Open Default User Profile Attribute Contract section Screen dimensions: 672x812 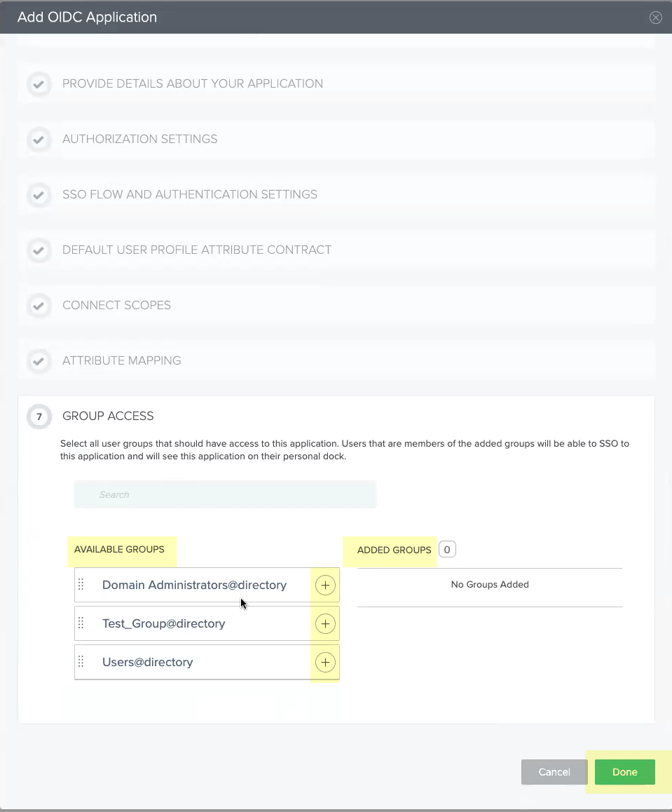[x=197, y=250]
